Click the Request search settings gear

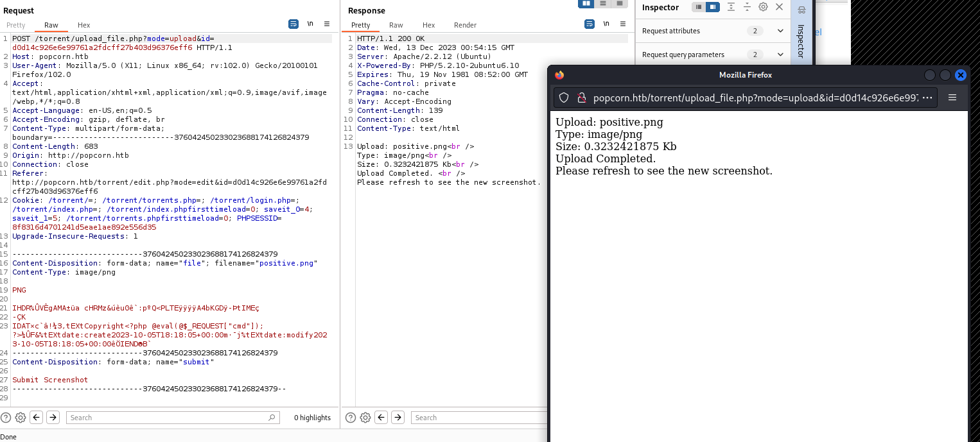tap(21, 418)
